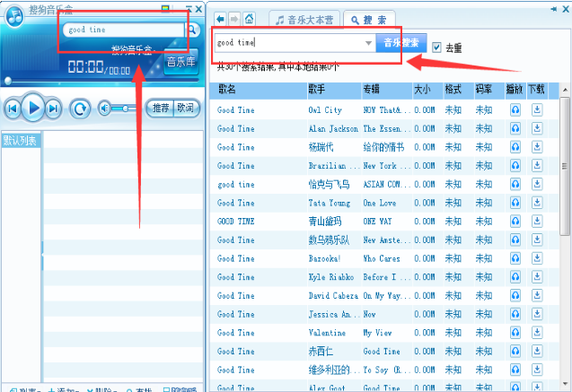Toggle the repeat play mode button
This screenshot has width=572, height=392.
[80, 109]
